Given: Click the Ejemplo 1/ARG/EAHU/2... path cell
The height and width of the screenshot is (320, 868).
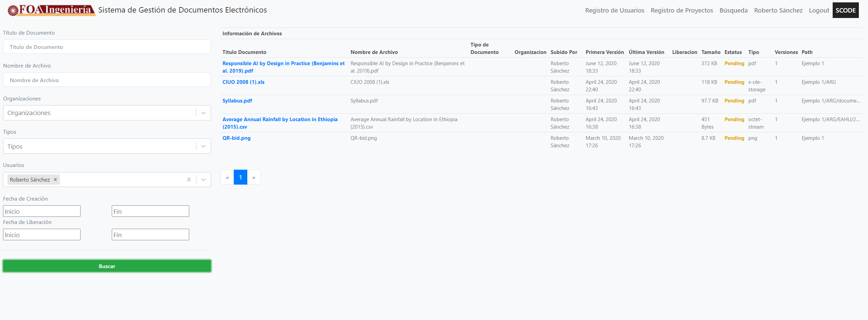Looking at the screenshot, I should pos(831,119).
